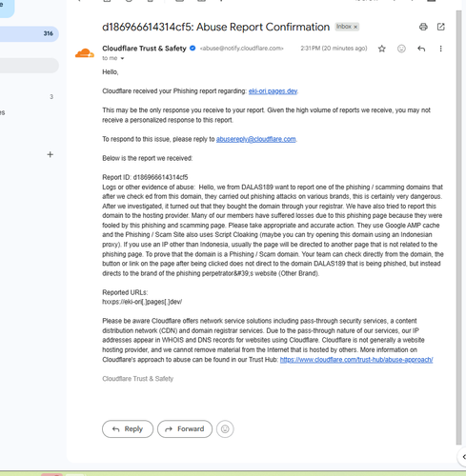
Task: Expand 'to me' recipient details arrow
Action: pos(122,58)
